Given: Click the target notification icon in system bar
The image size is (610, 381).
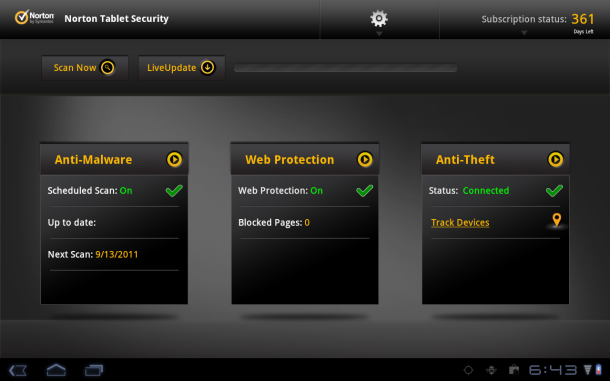Looking at the screenshot, I should 468,370.
